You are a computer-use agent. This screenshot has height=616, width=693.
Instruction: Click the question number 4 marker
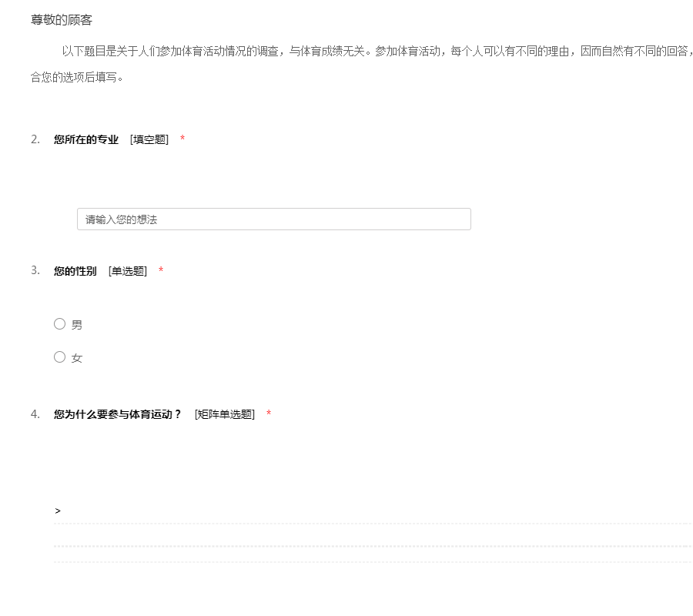(35, 414)
